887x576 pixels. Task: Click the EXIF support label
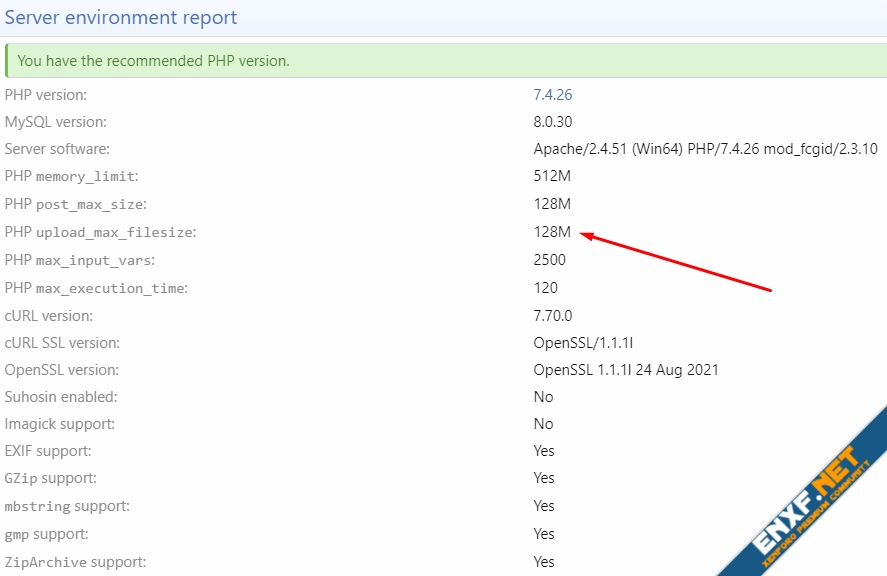coord(48,451)
